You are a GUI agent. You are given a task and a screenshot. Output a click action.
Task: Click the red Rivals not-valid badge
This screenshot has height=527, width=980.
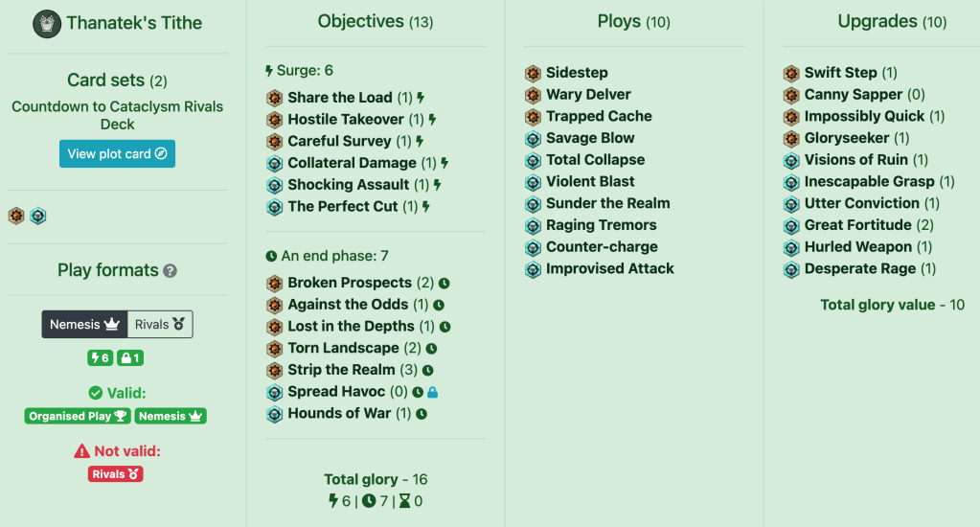(x=116, y=473)
